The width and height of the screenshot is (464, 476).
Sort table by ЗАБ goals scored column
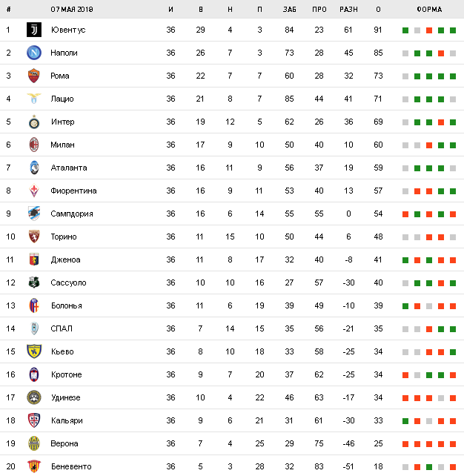(x=290, y=10)
